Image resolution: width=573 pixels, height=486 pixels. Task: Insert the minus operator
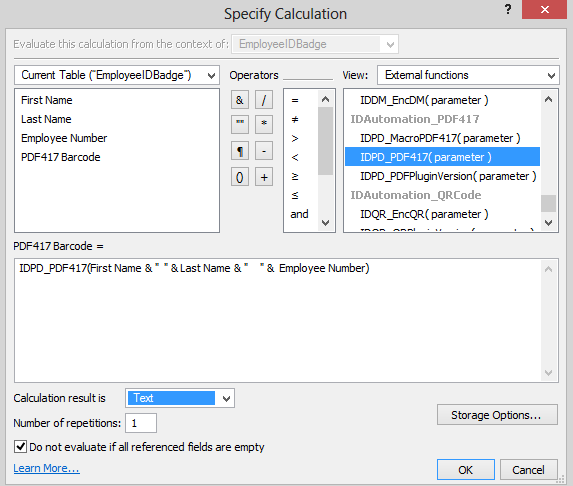tap(264, 151)
